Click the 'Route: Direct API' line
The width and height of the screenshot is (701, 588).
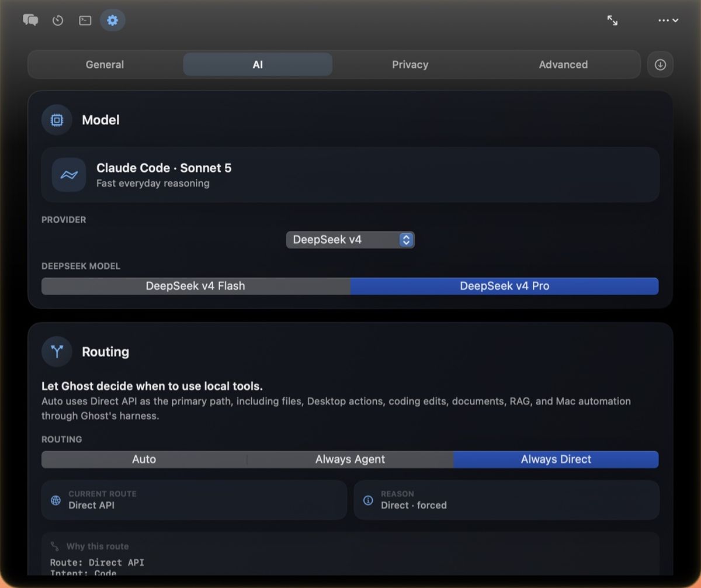coord(97,562)
